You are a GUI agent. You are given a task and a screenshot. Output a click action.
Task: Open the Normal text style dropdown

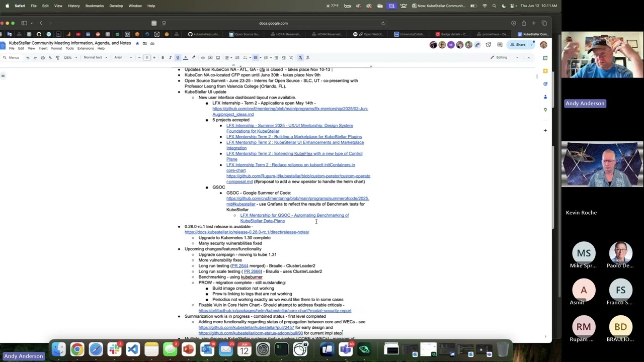pyautogui.click(x=95, y=57)
